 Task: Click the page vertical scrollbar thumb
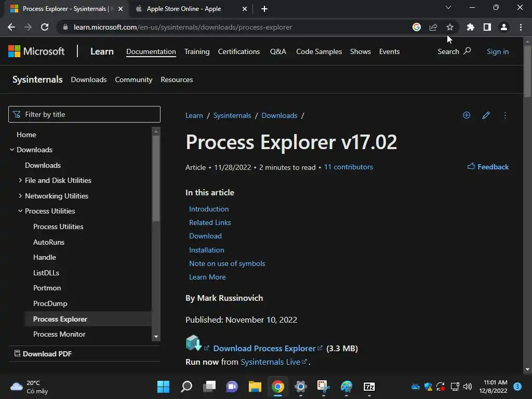527,71
